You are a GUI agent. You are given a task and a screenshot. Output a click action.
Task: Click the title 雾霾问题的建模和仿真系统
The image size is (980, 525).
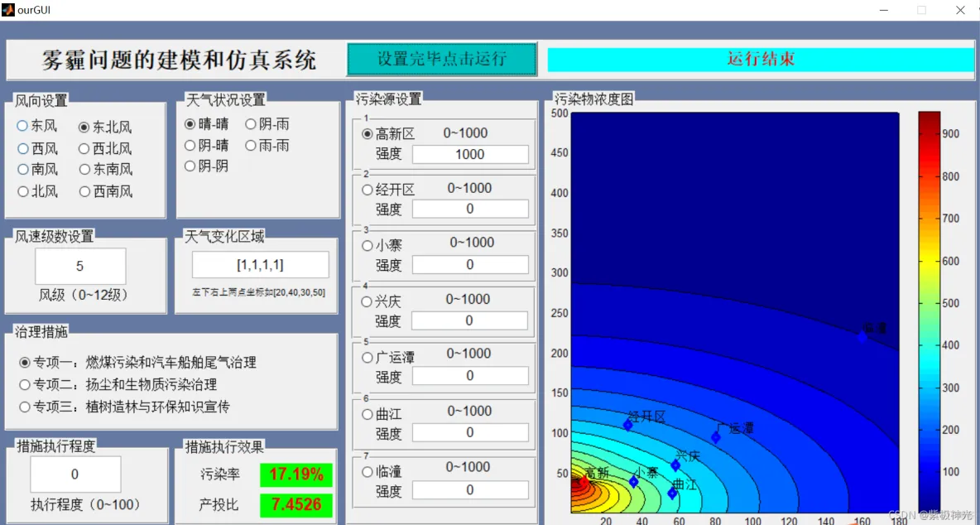coord(179,60)
